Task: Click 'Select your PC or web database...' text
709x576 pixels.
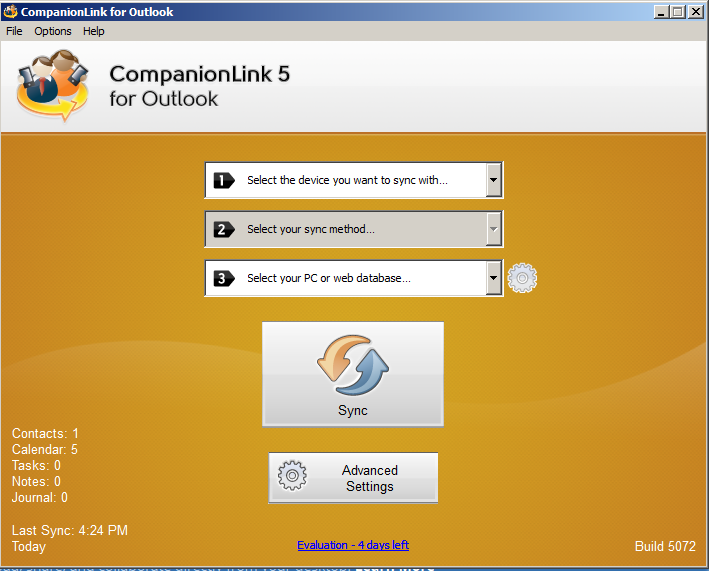Action: tap(329, 278)
